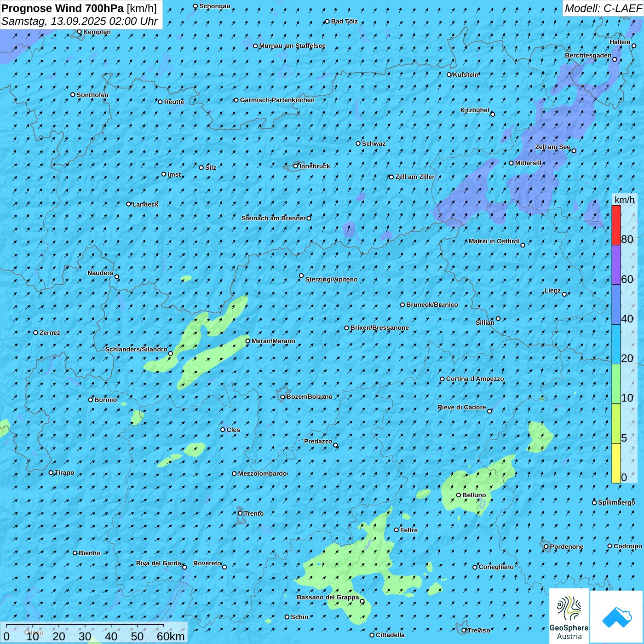Click the Mittersill city label
The height and width of the screenshot is (644, 644).
[x=529, y=163]
